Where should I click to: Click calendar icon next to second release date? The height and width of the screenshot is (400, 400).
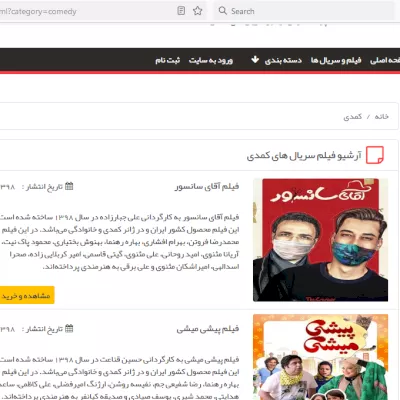tap(69, 329)
